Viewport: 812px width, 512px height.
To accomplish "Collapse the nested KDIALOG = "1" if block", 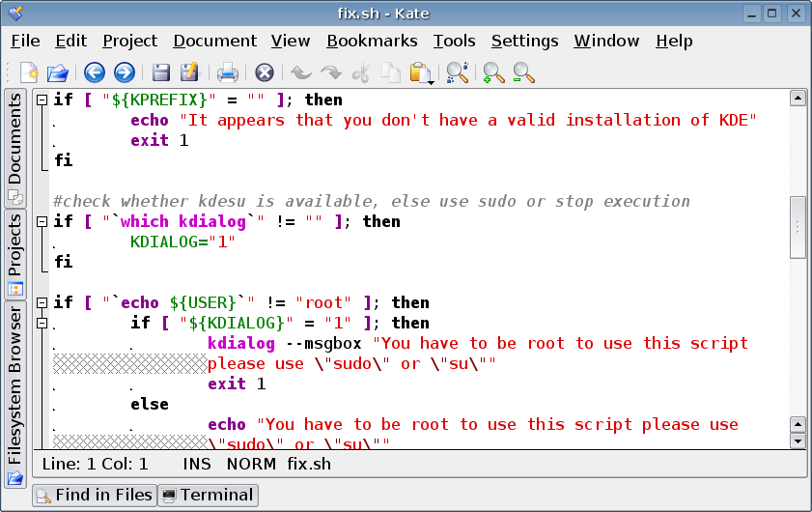I will (x=42, y=324).
